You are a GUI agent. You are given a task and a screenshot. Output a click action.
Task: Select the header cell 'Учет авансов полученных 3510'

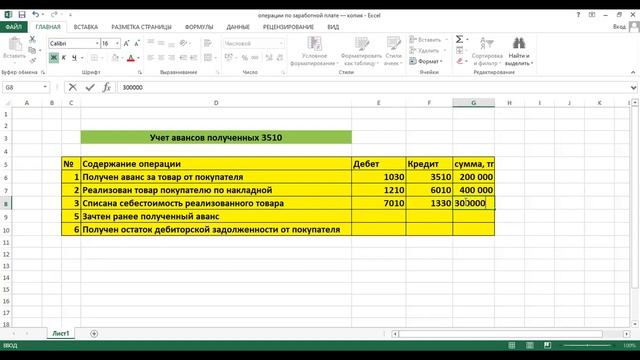tap(216, 137)
